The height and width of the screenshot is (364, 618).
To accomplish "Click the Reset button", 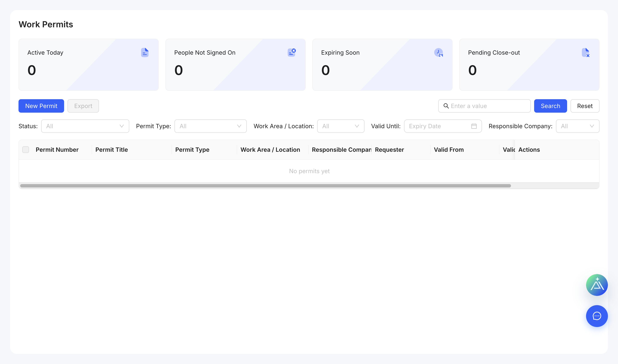I will click(585, 106).
